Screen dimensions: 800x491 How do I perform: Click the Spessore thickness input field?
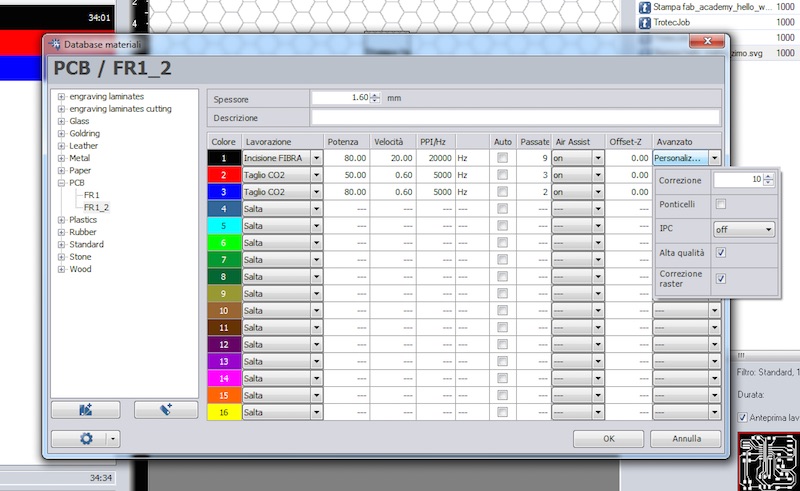click(x=341, y=97)
